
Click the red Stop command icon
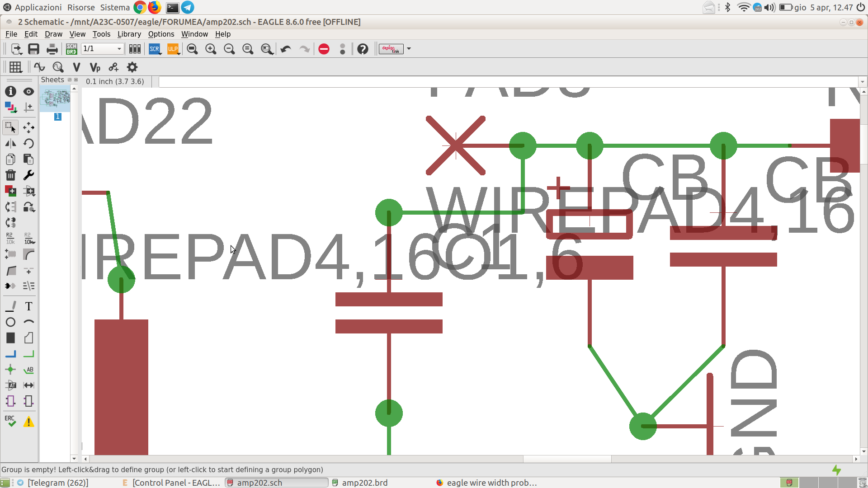[324, 49]
